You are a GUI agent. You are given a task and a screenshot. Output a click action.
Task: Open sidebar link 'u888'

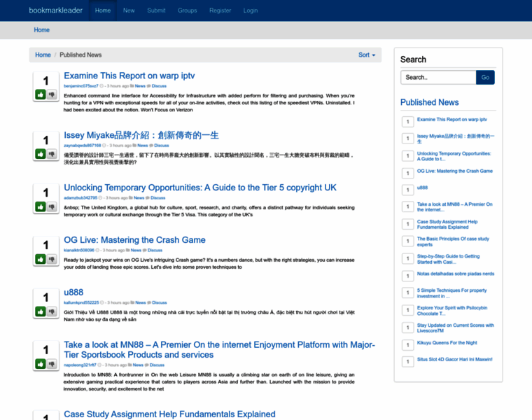pos(422,188)
